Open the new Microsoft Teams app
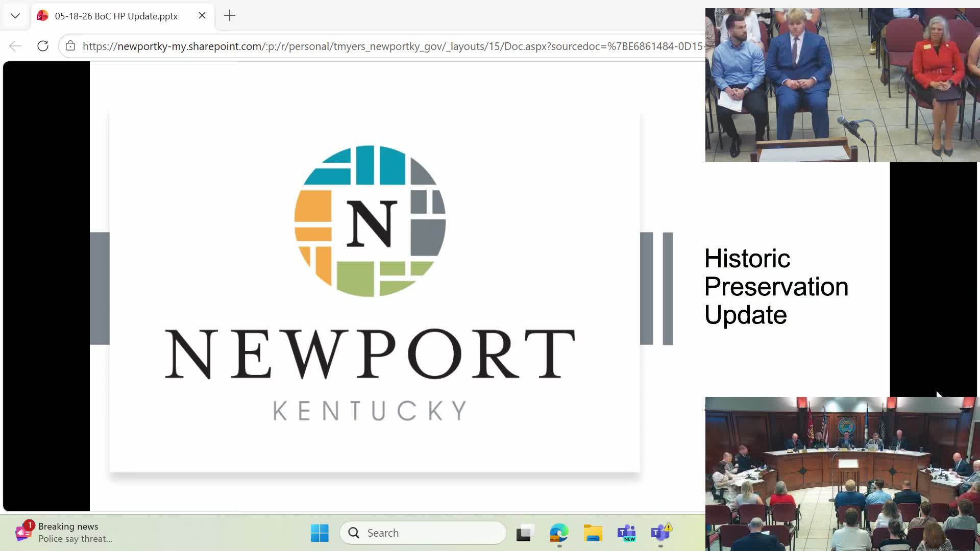980x551 pixels. pyautogui.click(x=627, y=533)
